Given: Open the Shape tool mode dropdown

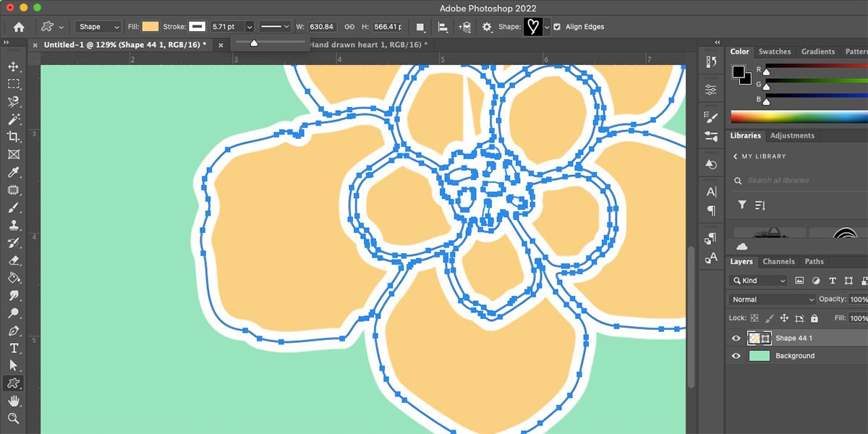Looking at the screenshot, I should [x=99, y=27].
